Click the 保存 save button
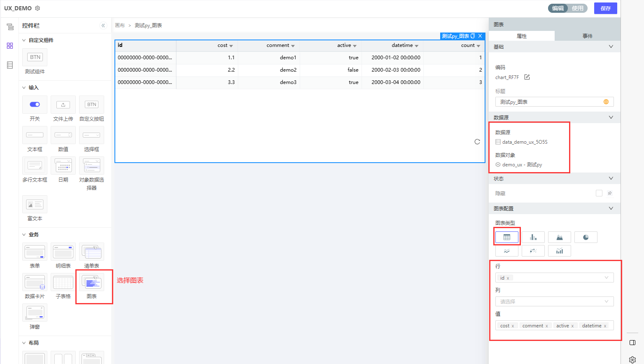 pos(605,8)
